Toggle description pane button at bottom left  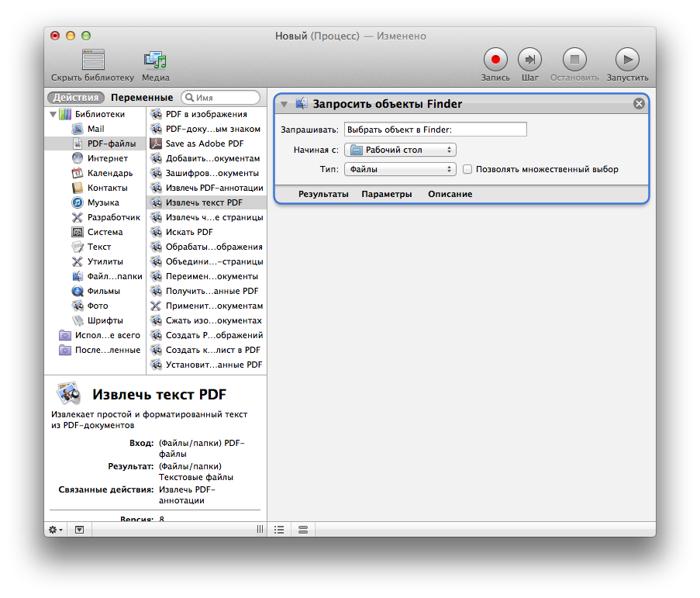(x=80, y=529)
